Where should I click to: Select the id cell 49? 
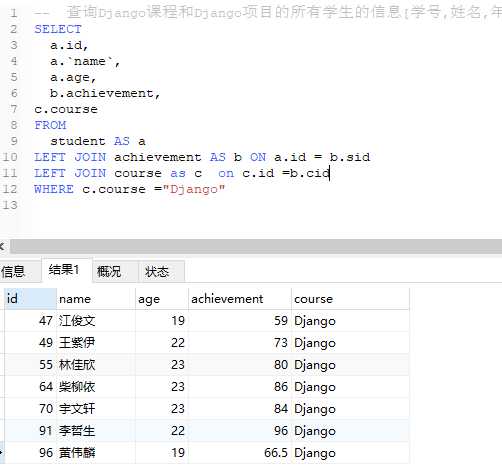[x=30, y=343]
